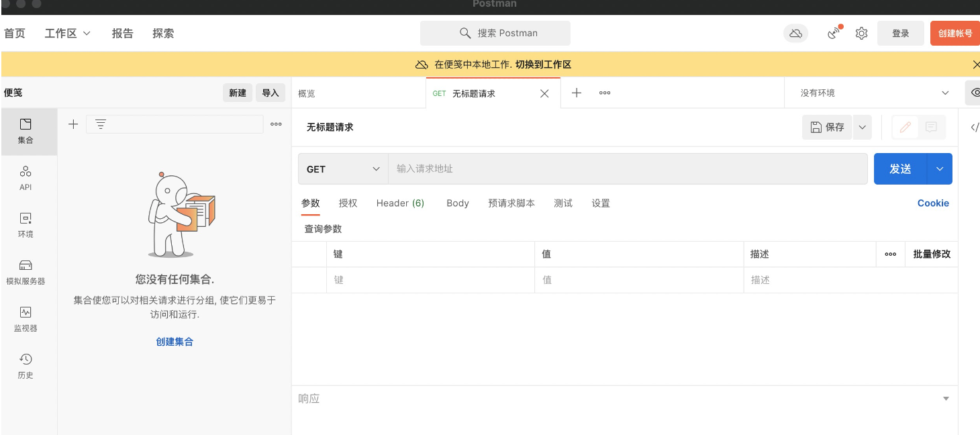Screen dimensions: 980x435
Task: Click the 搜索 Postman search box
Action: [495, 33]
